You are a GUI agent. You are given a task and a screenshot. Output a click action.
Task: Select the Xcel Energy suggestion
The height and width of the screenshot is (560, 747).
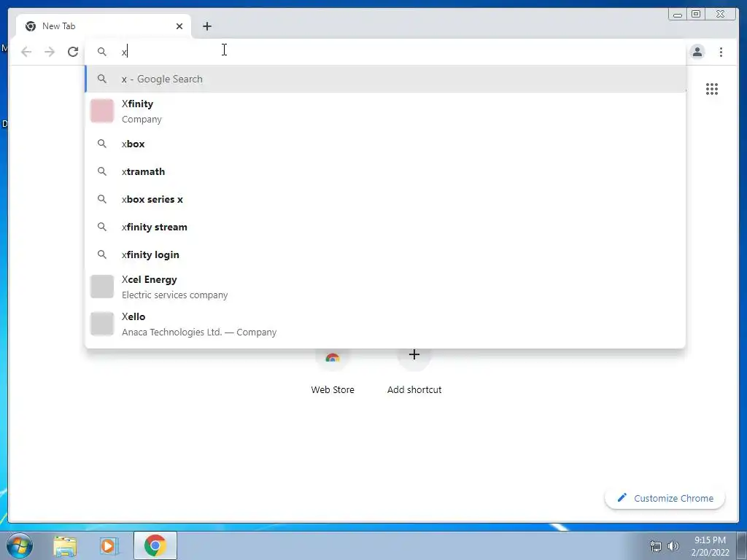385,287
